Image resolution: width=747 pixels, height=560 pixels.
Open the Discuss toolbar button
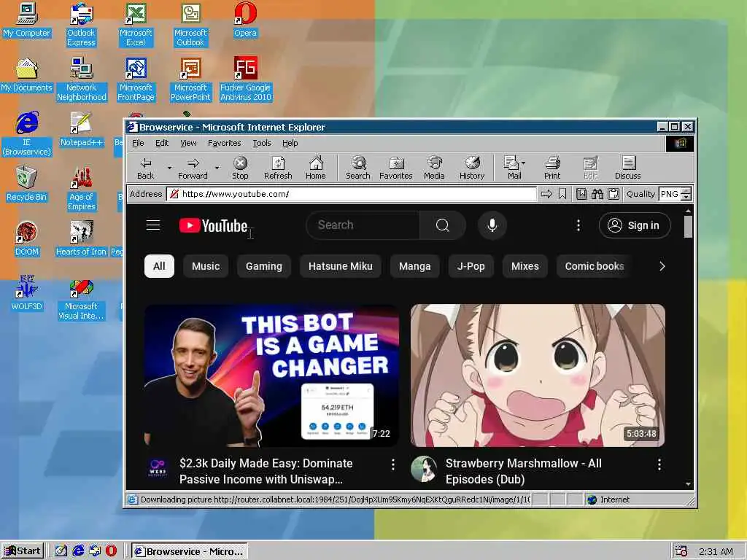pyautogui.click(x=628, y=168)
